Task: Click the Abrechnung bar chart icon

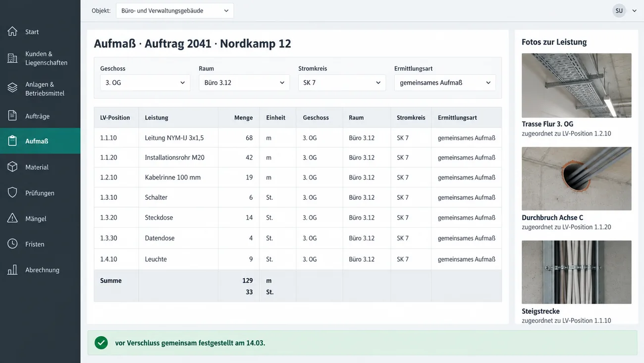Action: pos(12,270)
